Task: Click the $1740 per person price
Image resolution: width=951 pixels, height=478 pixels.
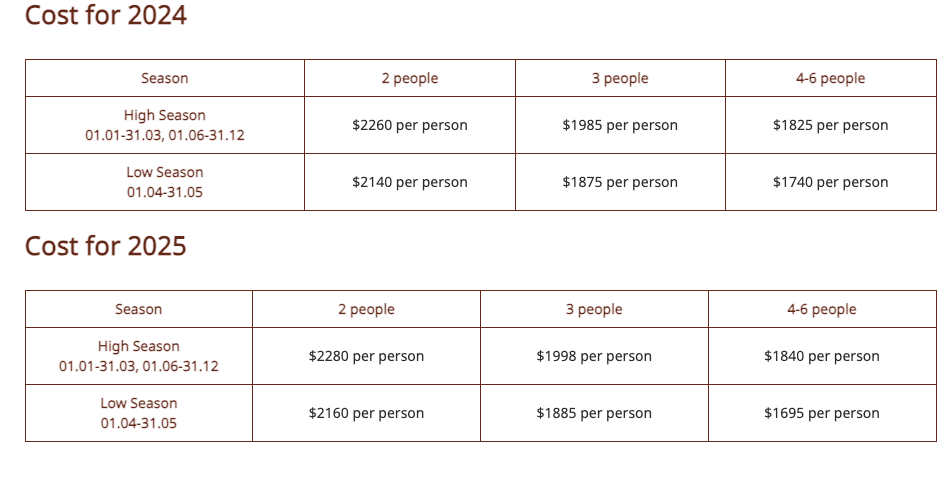Action: [x=830, y=182]
